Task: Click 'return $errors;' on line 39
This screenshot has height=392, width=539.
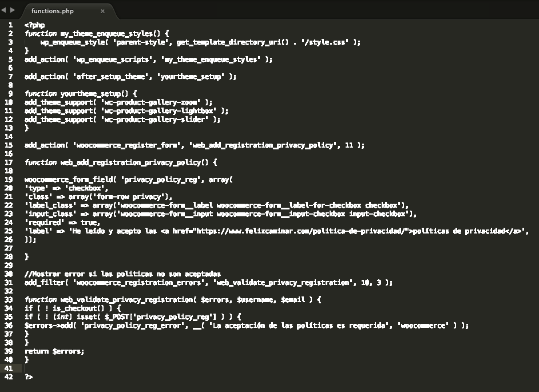Action: (x=54, y=351)
